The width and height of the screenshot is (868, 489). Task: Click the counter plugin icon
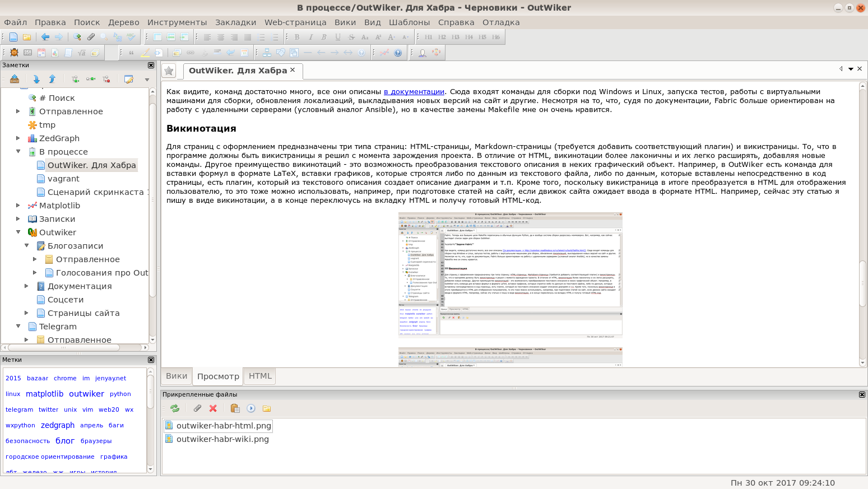[27, 53]
